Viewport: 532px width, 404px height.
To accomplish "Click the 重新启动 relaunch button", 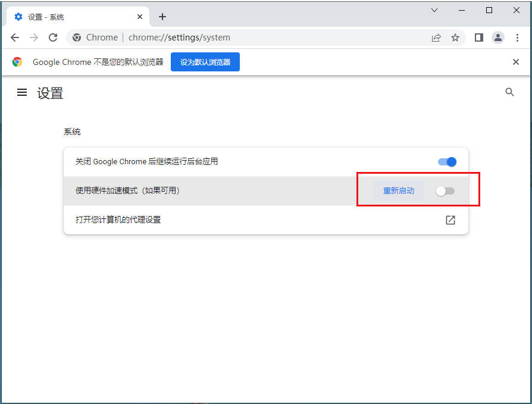I will pyautogui.click(x=399, y=190).
